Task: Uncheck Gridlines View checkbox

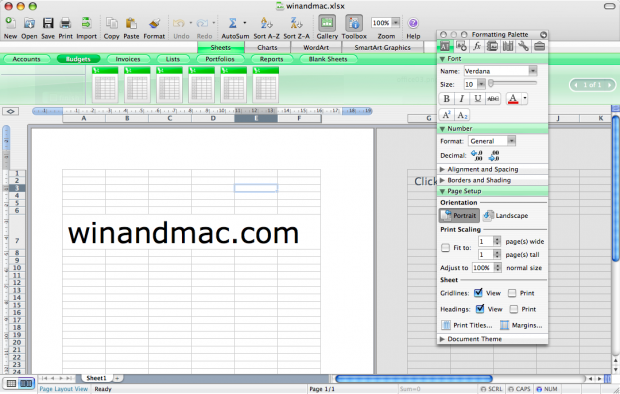Action: (x=478, y=293)
